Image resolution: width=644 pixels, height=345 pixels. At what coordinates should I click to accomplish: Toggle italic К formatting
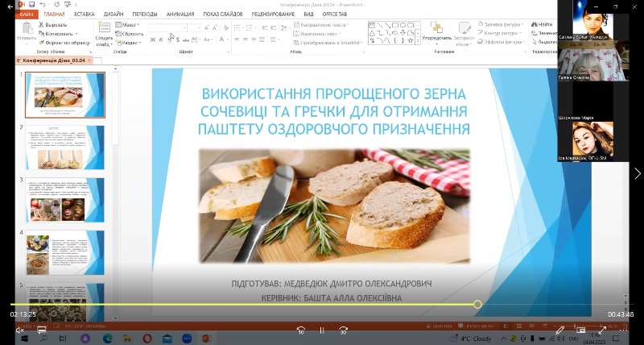click(161, 39)
